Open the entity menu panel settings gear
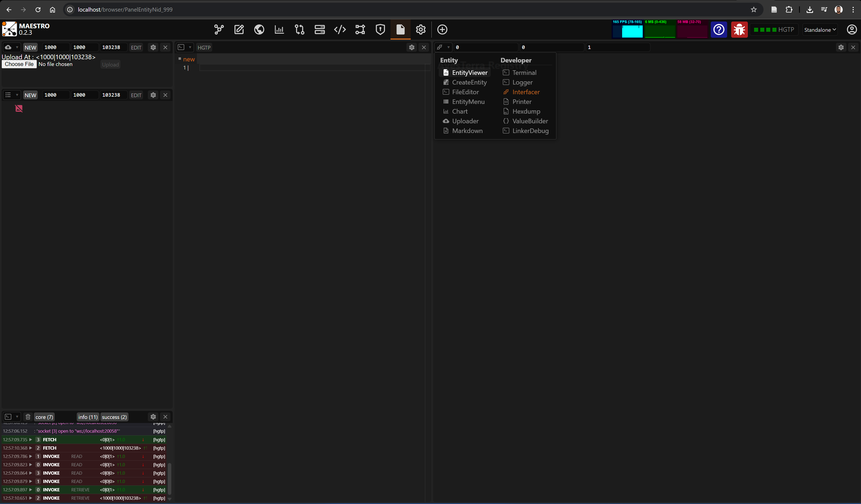Image resolution: width=861 pixels, height=504 pixels. pos(153,95)
